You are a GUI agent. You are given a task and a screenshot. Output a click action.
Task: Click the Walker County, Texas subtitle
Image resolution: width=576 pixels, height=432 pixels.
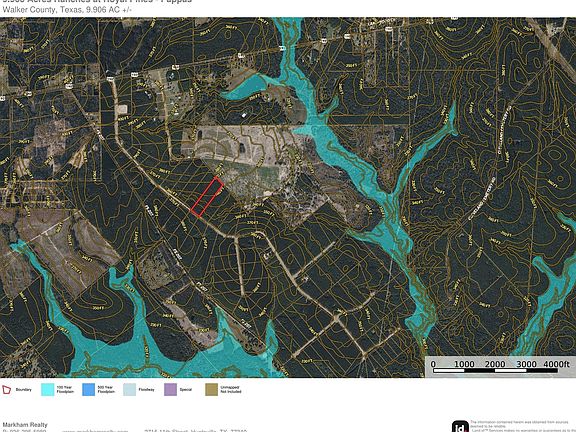[x=67, y=10]
